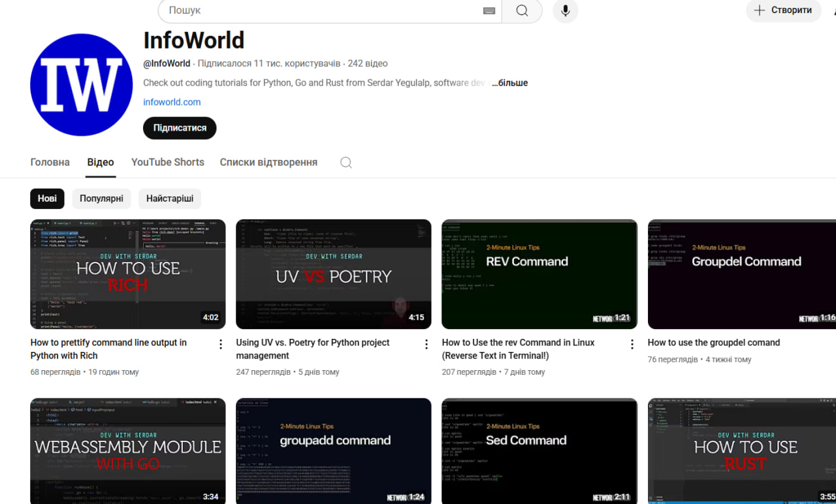Open three-dot menu for the Rich video
836x504 pixels.
[221, 344]
